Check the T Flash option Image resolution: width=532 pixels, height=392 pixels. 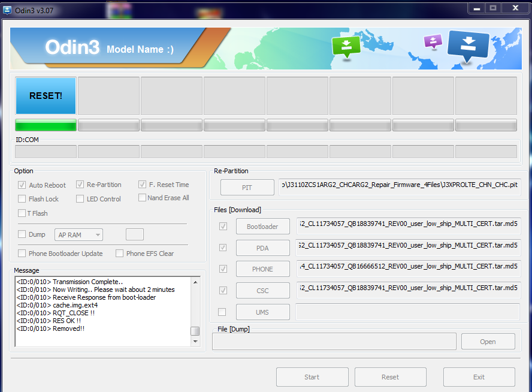pyautogui.click(x=22, y=213)
